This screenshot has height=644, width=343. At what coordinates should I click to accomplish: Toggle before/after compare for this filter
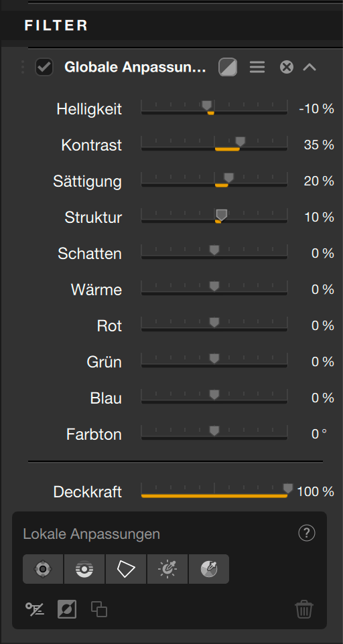(228, 67)
